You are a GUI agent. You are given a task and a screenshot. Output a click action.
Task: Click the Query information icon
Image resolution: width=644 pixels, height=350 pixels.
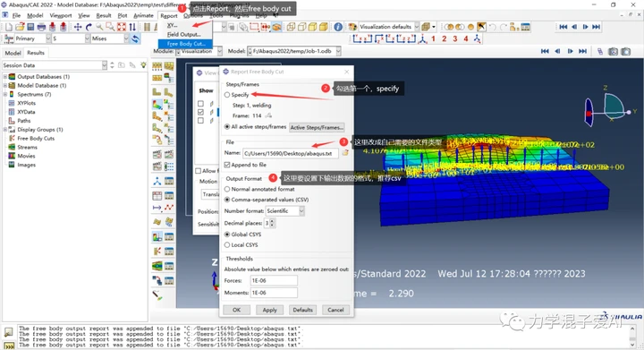point(338,27)
